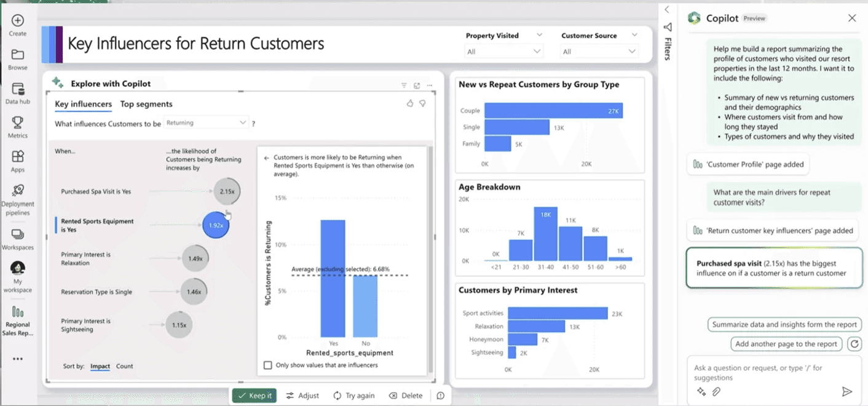Click the Couple bar in group chart

coord(553,111)
